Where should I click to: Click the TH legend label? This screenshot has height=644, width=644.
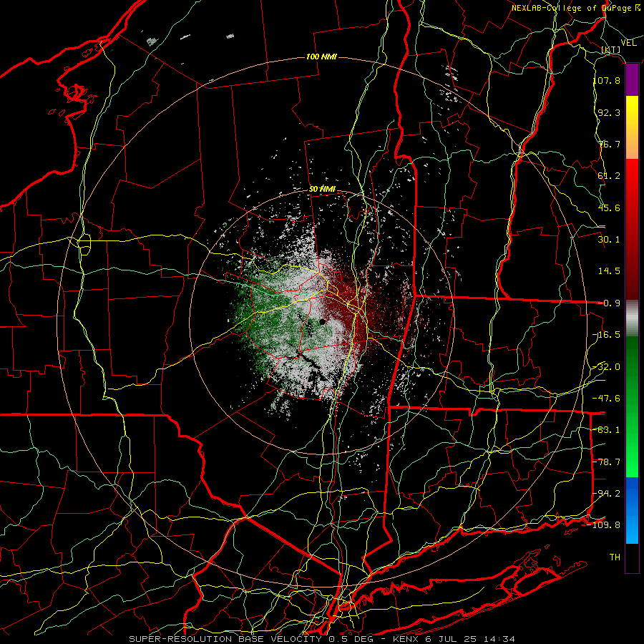pos(615,557)
